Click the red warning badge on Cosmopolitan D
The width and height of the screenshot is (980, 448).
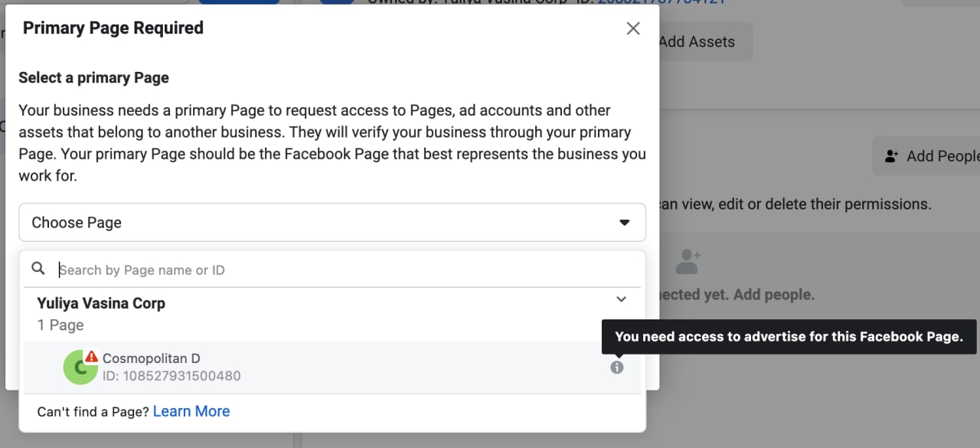click(x=91, y=356)
